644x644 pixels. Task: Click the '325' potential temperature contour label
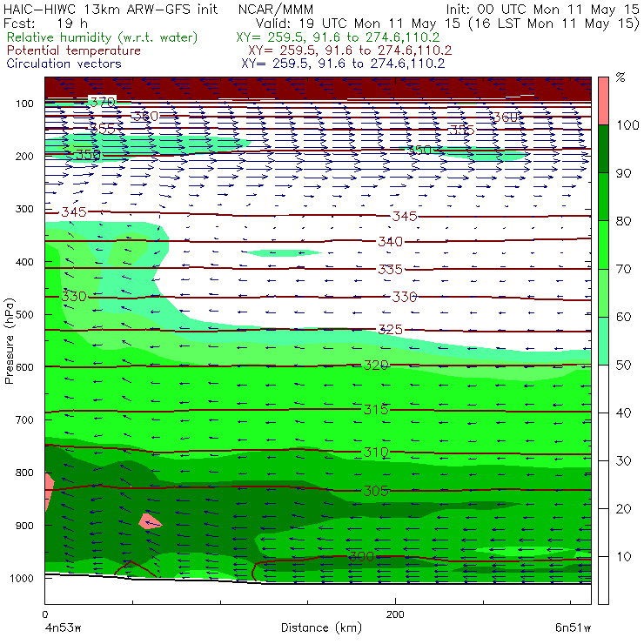[390, 329]
